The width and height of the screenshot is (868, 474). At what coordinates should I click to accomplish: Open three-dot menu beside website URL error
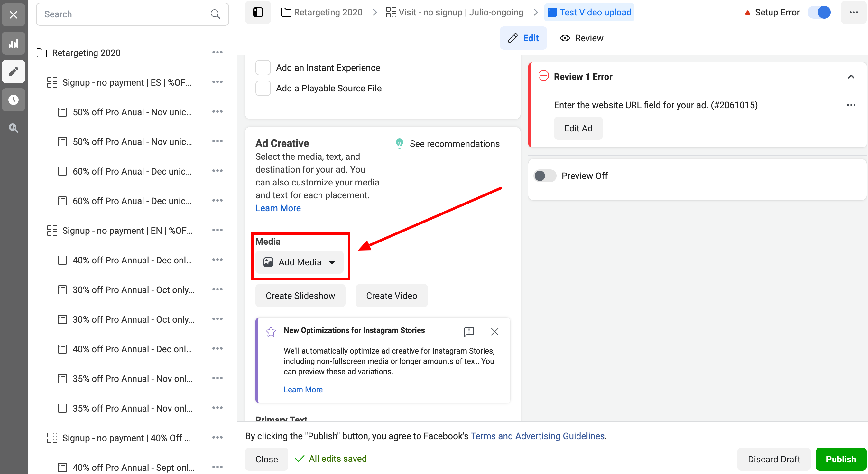tap(851, 105)
